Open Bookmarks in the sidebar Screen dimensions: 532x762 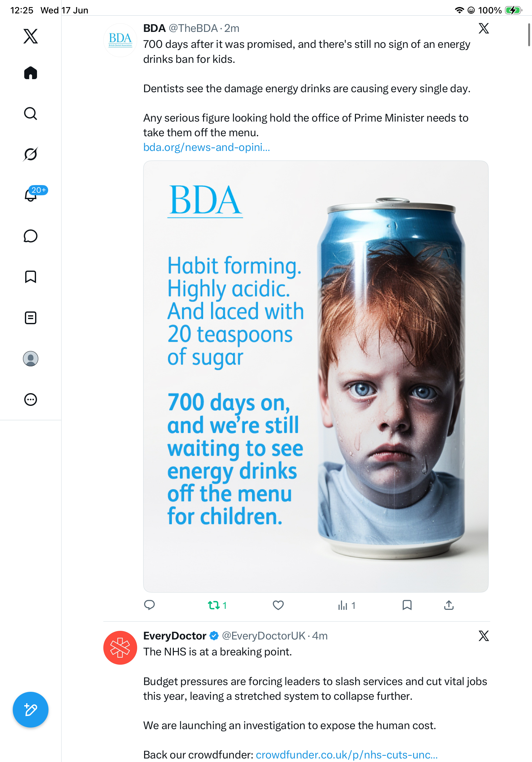(x=31, y=276)
